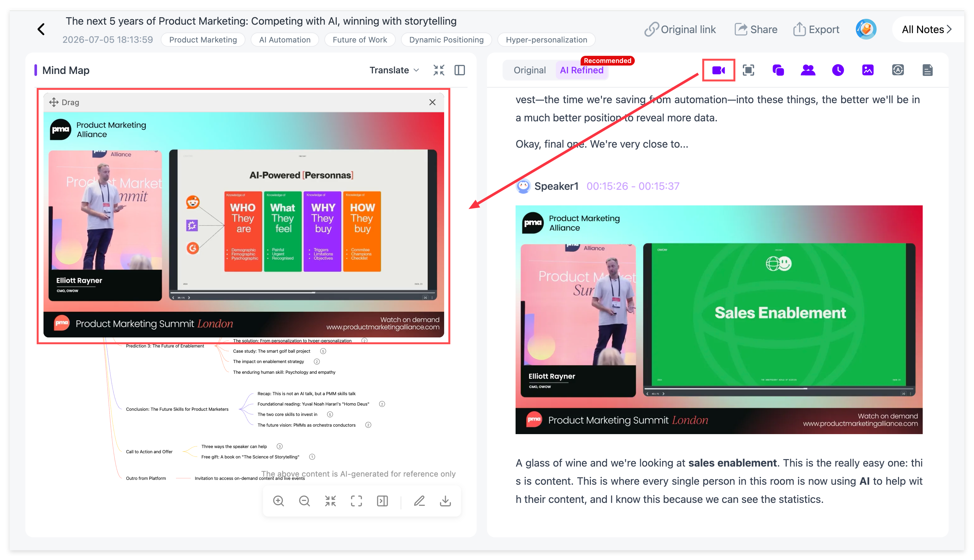This screenshot has width=974, height=560.
Task: Toggle the timestamp clock icon
Action: pyautogui.click(x=838, y=70)
